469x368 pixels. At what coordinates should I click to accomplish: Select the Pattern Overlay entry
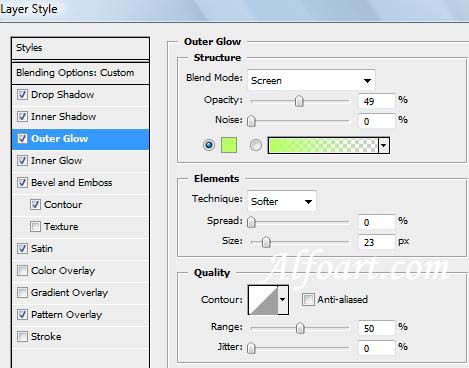(x=80, y=315)
